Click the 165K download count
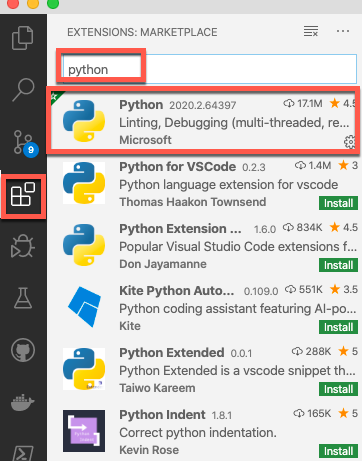Viewport: 362px width, 461px height. tap(312, 413)
